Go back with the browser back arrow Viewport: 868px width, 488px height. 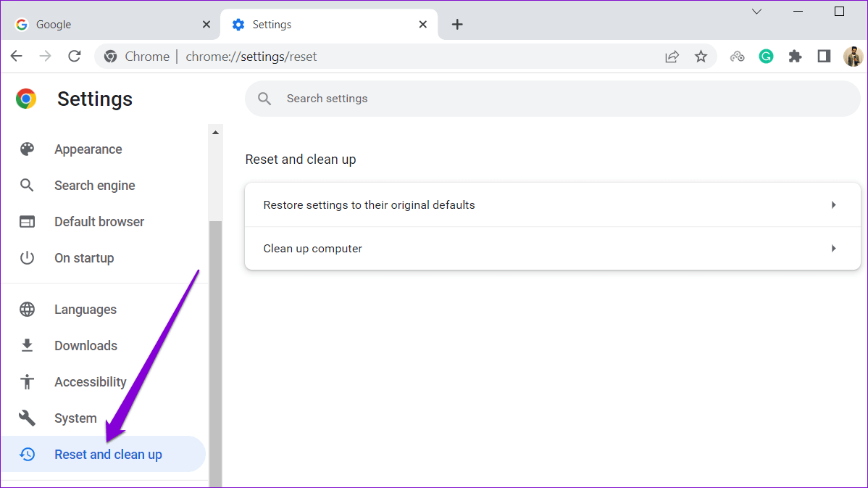click(x=17, y=56)
